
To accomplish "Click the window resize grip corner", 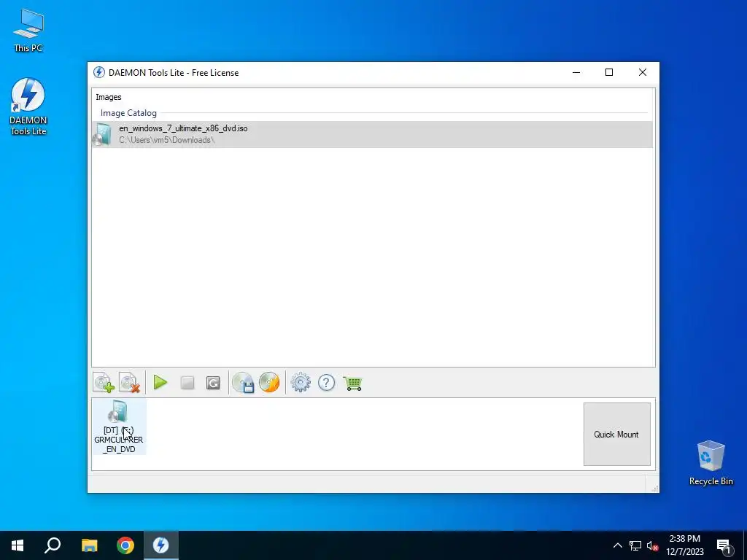I will click(x=654, y=488).
